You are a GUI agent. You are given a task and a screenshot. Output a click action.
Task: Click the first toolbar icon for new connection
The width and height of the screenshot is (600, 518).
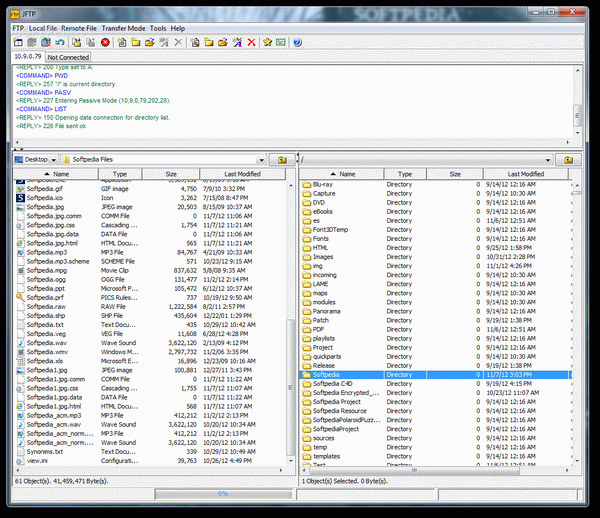(x=18, y=43)
